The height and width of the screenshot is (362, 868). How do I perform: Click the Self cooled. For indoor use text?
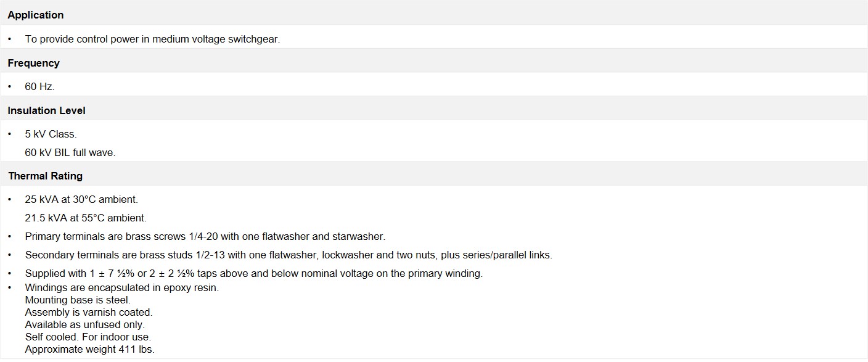(x=88, y=337)
